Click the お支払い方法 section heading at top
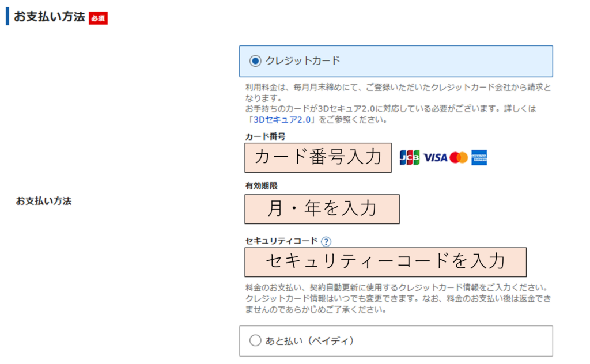 49,17
